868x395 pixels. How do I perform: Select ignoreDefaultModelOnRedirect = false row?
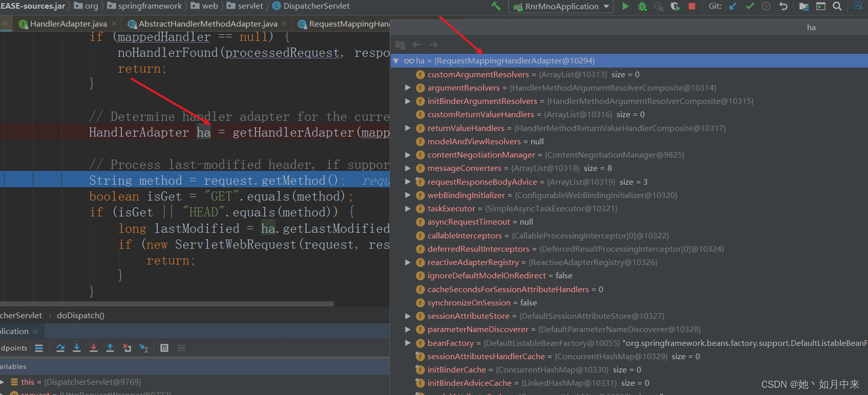pyautogui.click(x=629, y=276)
